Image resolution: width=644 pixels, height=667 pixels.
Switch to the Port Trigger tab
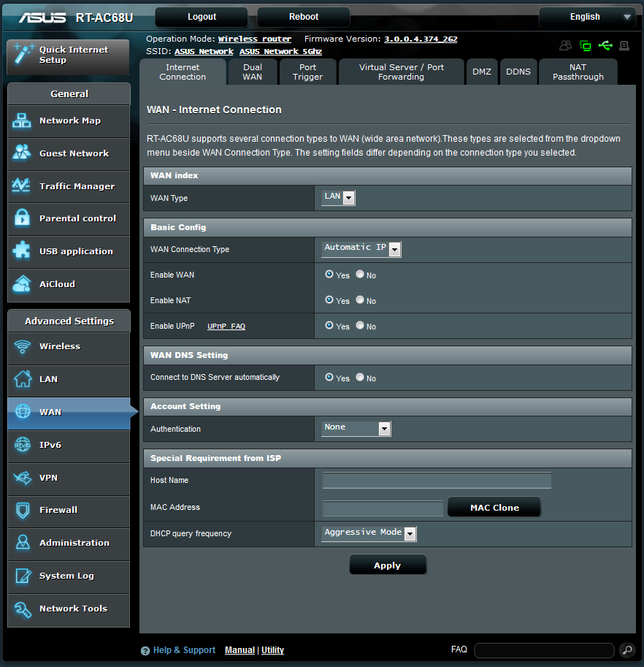(x=307, y=72)
